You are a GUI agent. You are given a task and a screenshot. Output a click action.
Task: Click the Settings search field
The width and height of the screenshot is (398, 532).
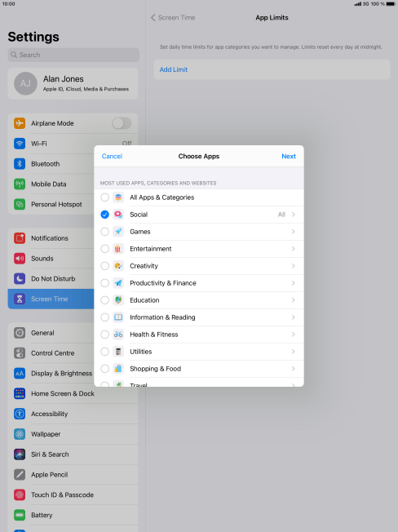click(73, 55)
